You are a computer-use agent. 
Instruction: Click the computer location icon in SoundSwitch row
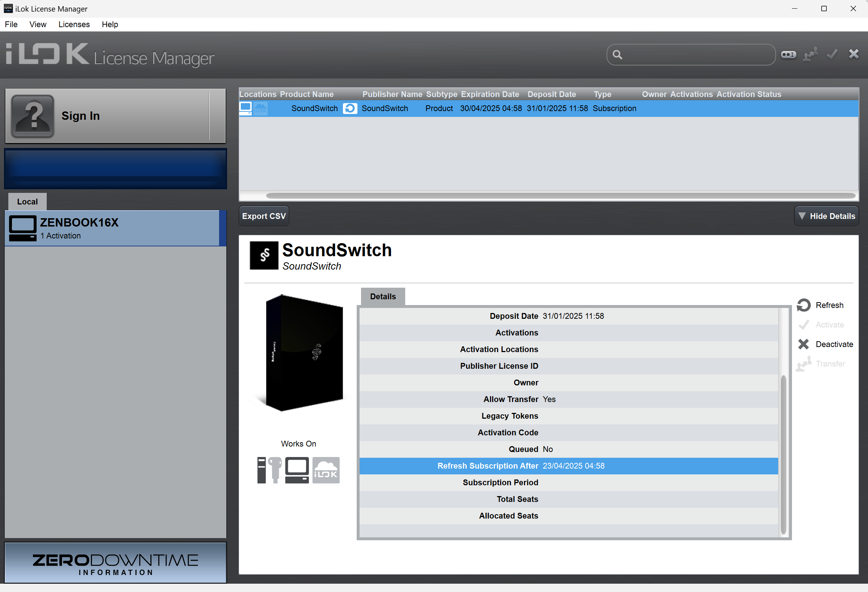coord(246,109)
